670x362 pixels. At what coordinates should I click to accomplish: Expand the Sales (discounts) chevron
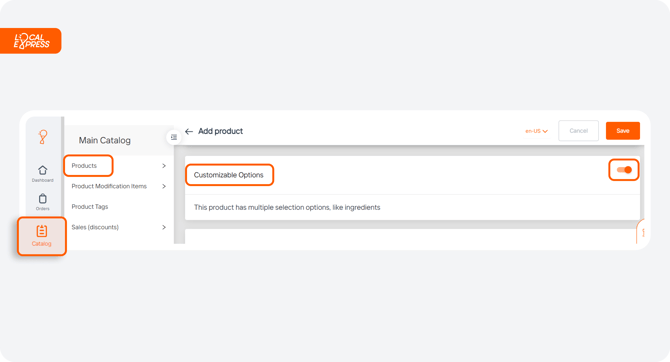pyautogui.click(x=164, y=227)
